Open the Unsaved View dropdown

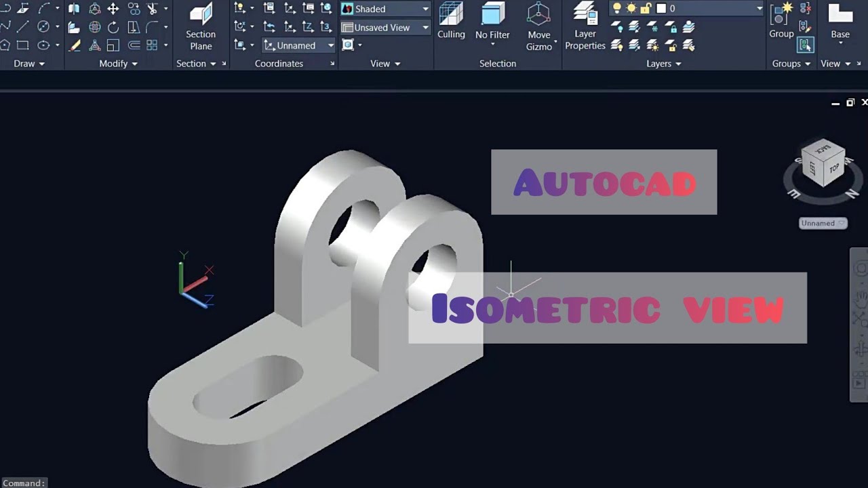pos(385,28)
